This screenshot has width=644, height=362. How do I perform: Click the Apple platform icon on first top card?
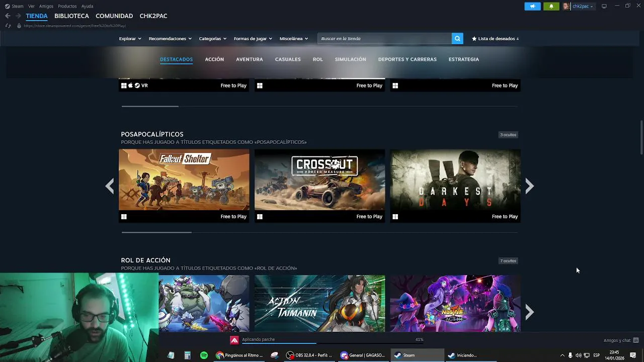pos(130,85)
